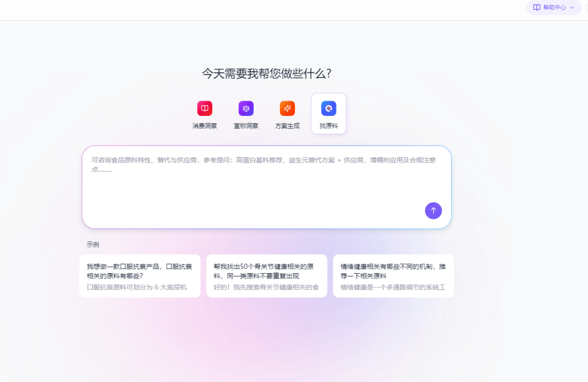Switch to the 方案生成 tab label

click(x=287, y=126)
